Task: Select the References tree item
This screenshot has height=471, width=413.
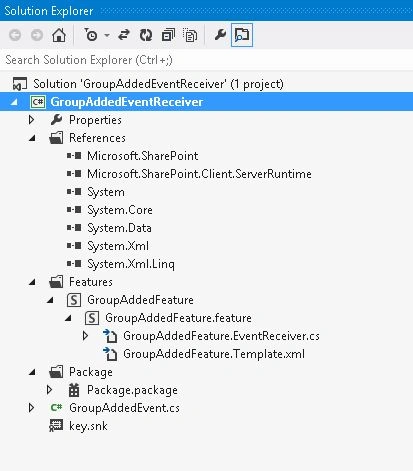Action: (97, 138)
